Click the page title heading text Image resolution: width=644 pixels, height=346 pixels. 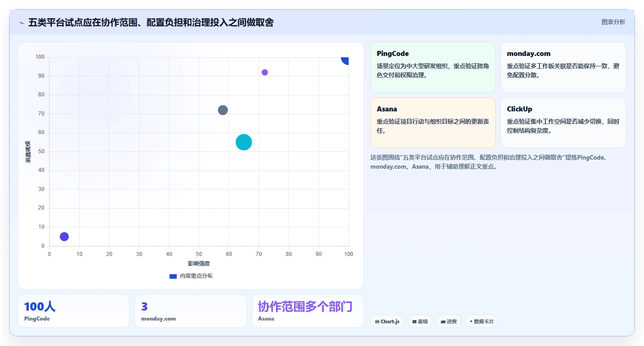151,22
